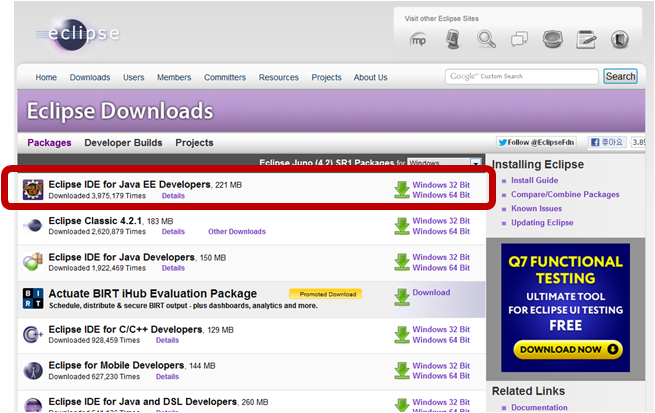Select the Packages tab
The image size is (655, 413).
pos(49,143)
